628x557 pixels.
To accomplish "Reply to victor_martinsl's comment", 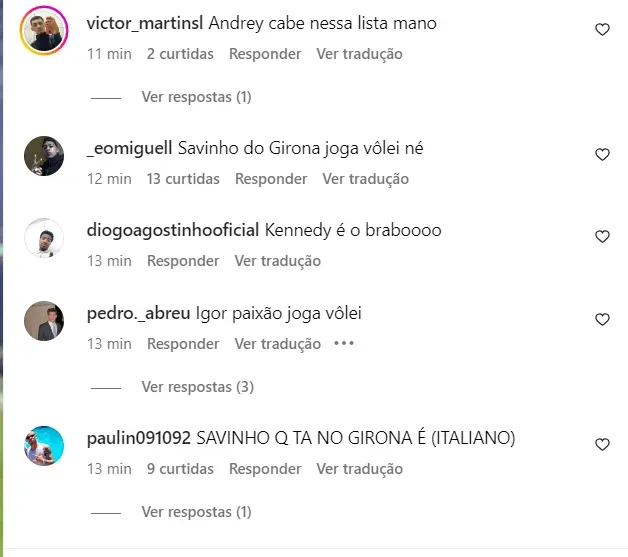I will click(265, 54).
